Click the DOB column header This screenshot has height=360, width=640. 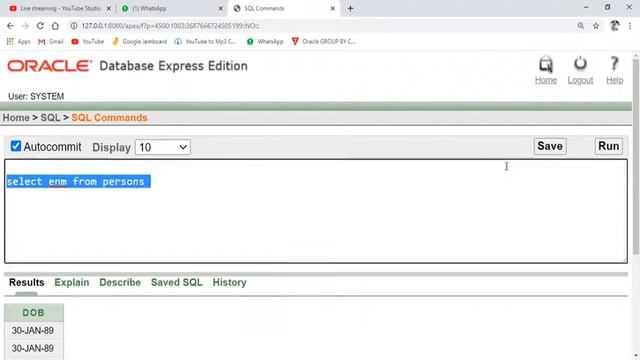[x=33, y=313]
